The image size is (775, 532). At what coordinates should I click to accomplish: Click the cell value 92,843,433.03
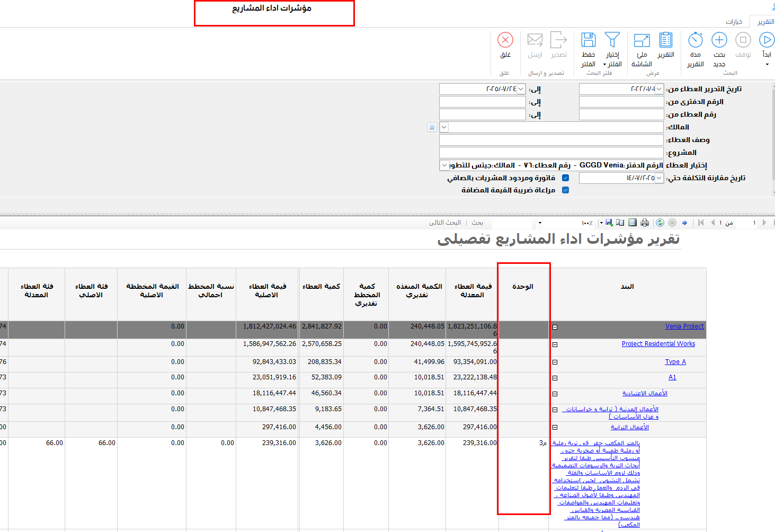(x=274, y=362)
